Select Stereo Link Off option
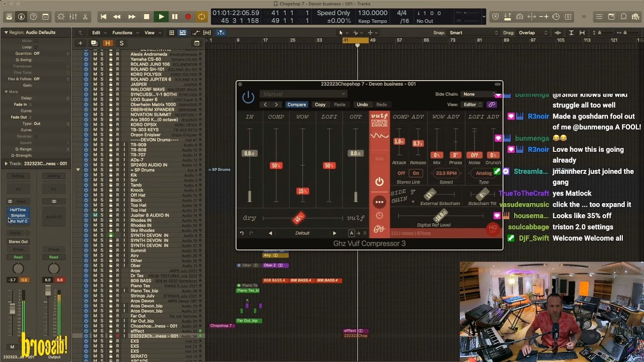 [401, 173]
